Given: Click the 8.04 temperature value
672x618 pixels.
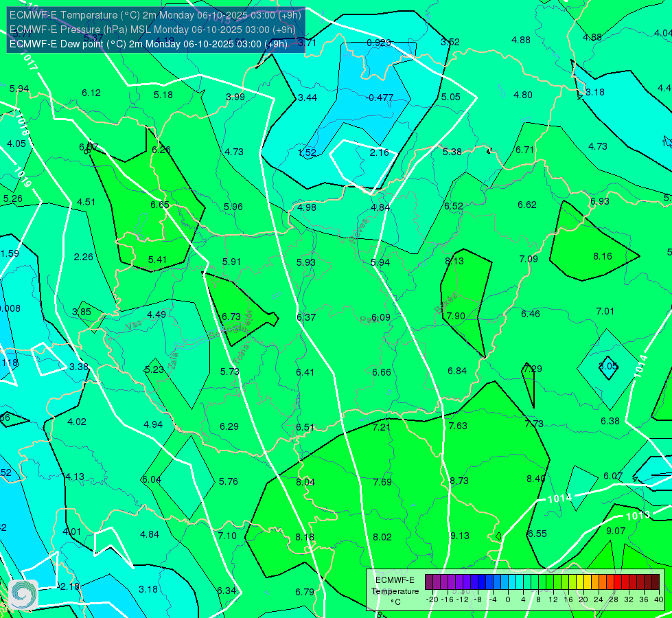Looking at the screenshot, I should click(x=305, y=482).
